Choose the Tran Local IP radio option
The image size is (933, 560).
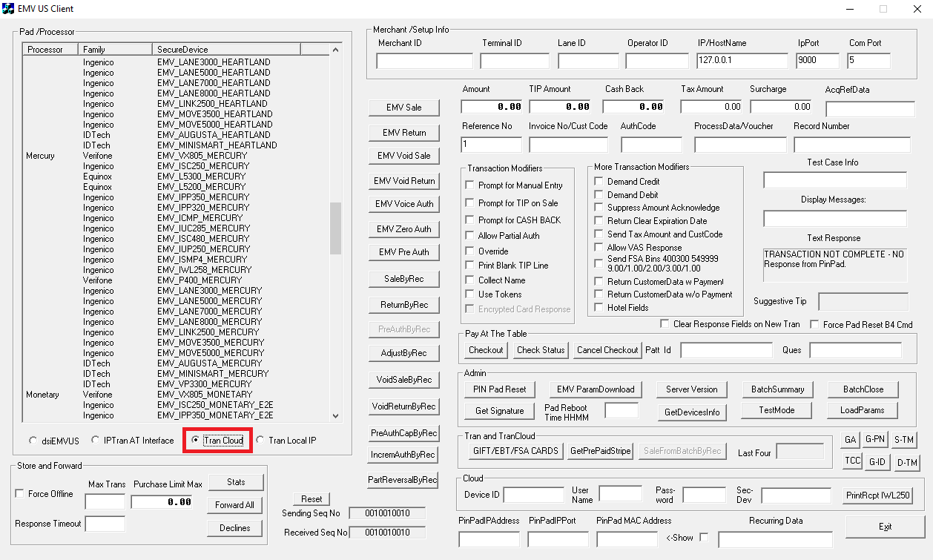(260, 441)
